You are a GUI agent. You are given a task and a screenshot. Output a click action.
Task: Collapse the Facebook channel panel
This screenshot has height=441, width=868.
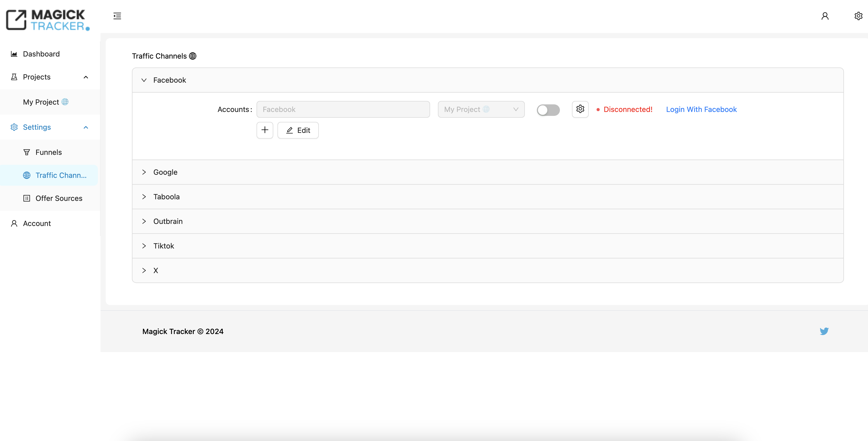coord(488,80)
